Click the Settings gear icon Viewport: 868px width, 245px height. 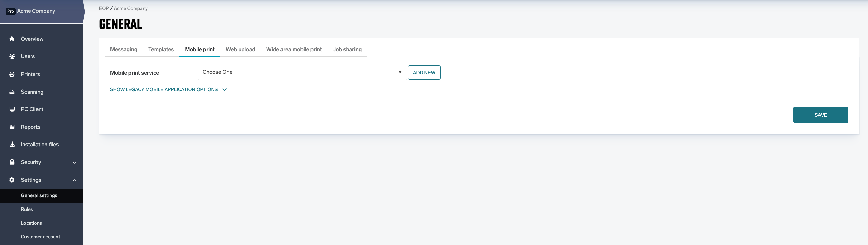12,180
